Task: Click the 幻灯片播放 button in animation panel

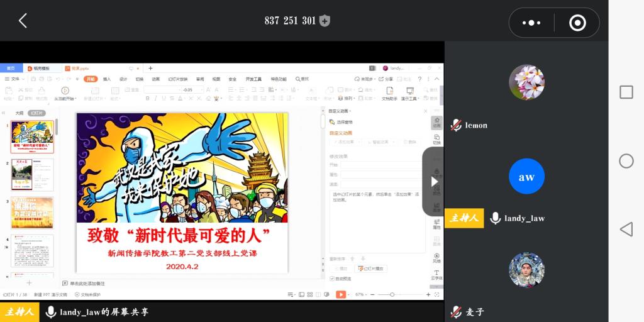Action: click(371, 269)
